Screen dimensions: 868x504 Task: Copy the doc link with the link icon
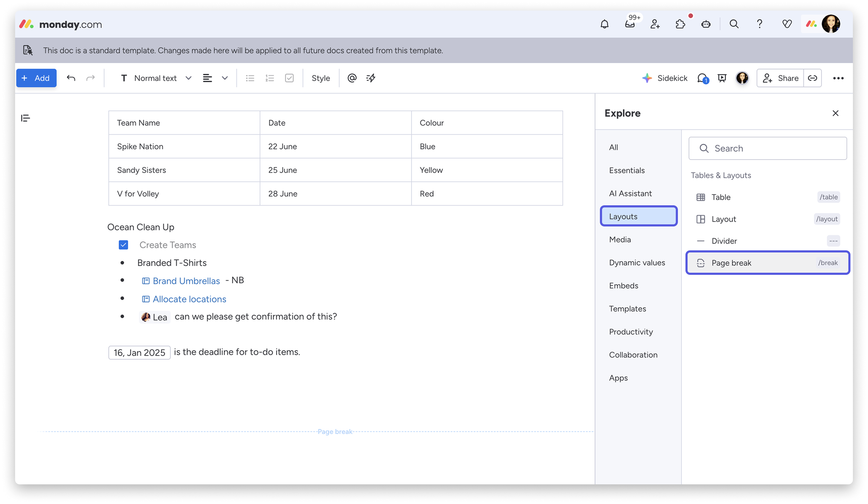812,78
